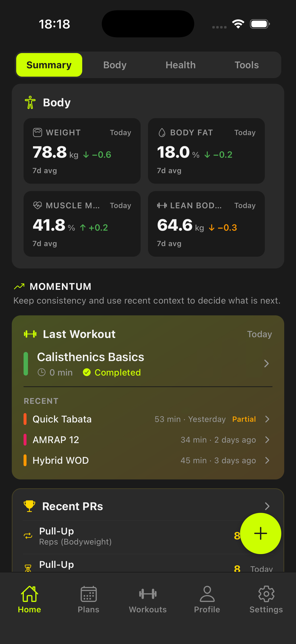Select the muscle mass heart icon

[x=38, y=205]
